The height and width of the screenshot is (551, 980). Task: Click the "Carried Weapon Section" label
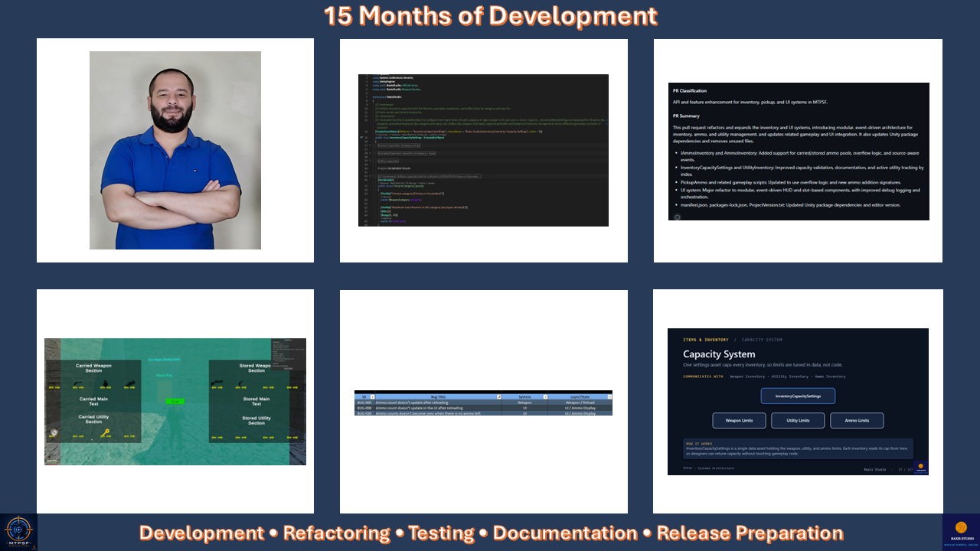tap(93, 368)
